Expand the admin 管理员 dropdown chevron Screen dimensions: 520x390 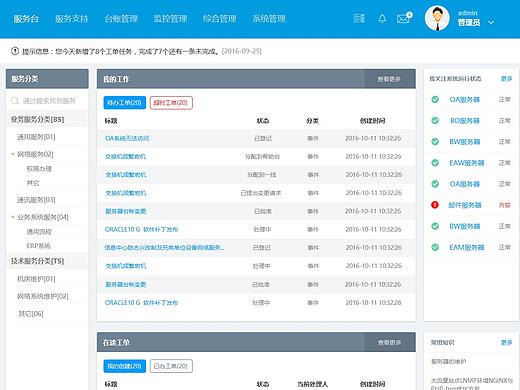pos(491,22)
